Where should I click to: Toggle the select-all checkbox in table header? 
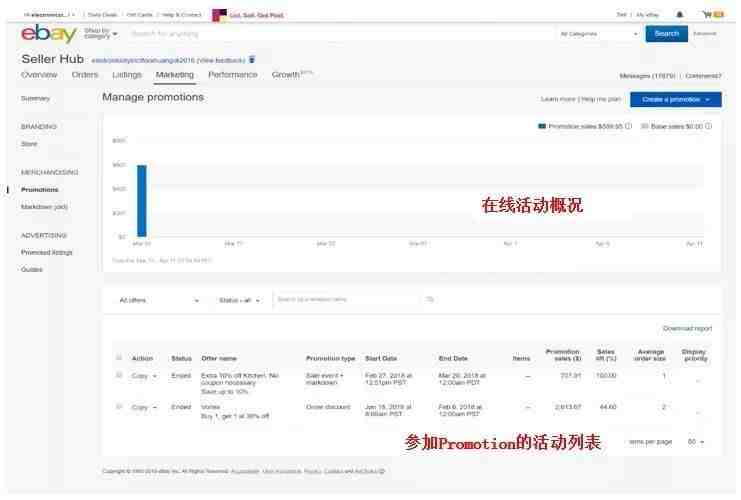click(x=119, y=357)
